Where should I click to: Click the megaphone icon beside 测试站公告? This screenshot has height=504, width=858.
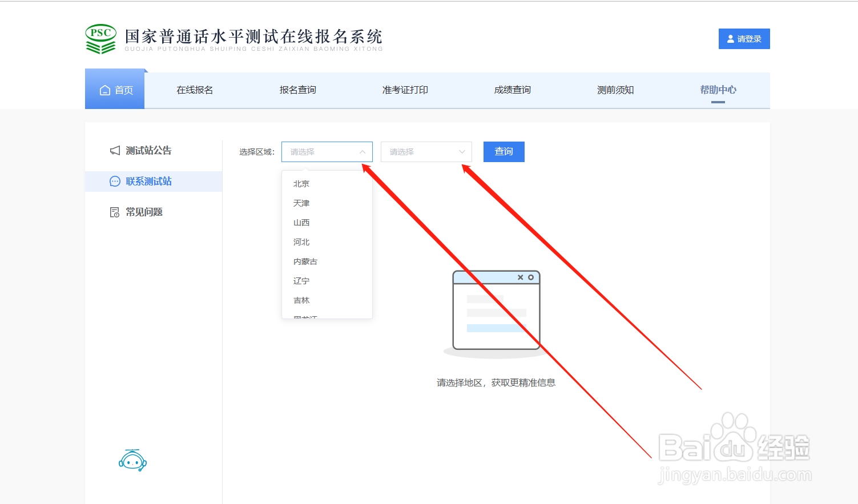tap(115, 151)
